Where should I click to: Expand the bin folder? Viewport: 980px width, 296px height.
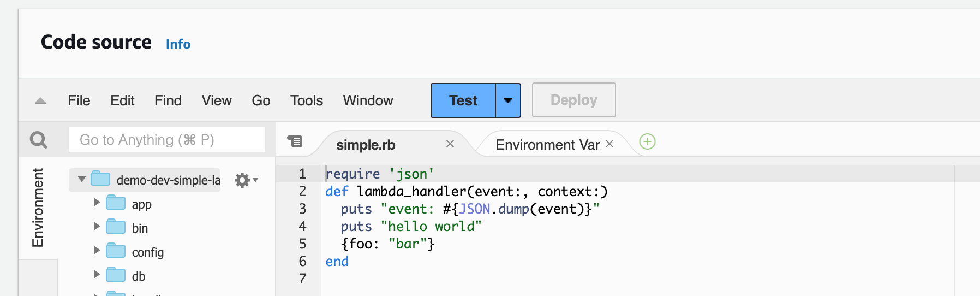tap(97, 227)
